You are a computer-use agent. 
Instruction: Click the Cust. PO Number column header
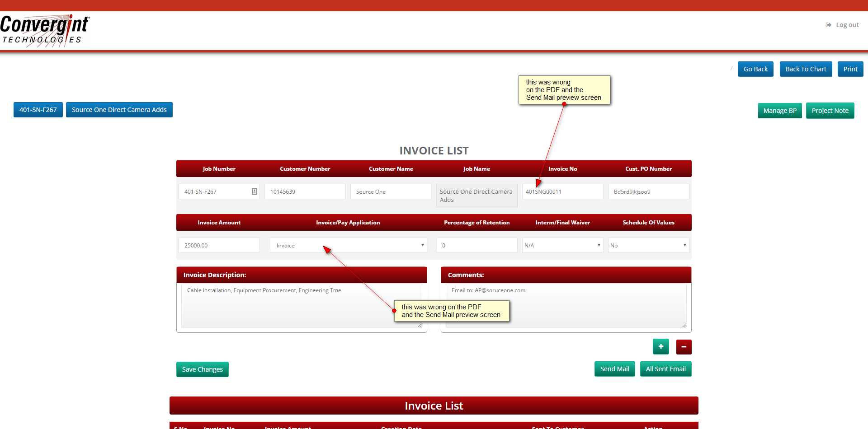tap(649, 169)
